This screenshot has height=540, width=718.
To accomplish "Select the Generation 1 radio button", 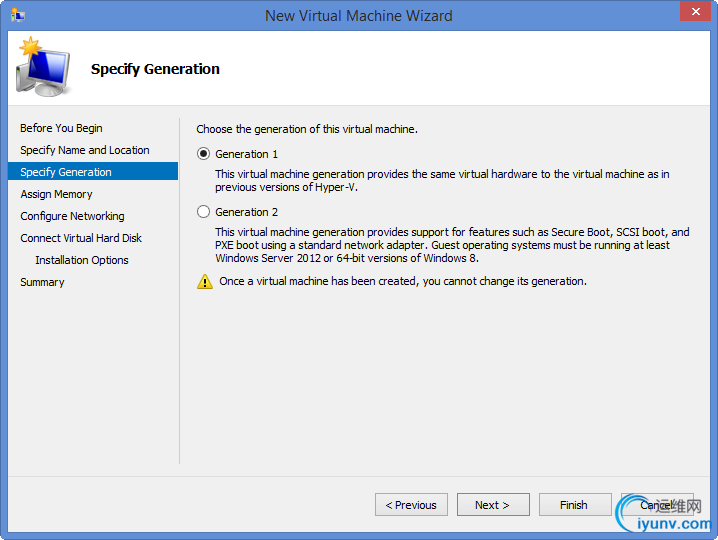I will pos(203,153).
